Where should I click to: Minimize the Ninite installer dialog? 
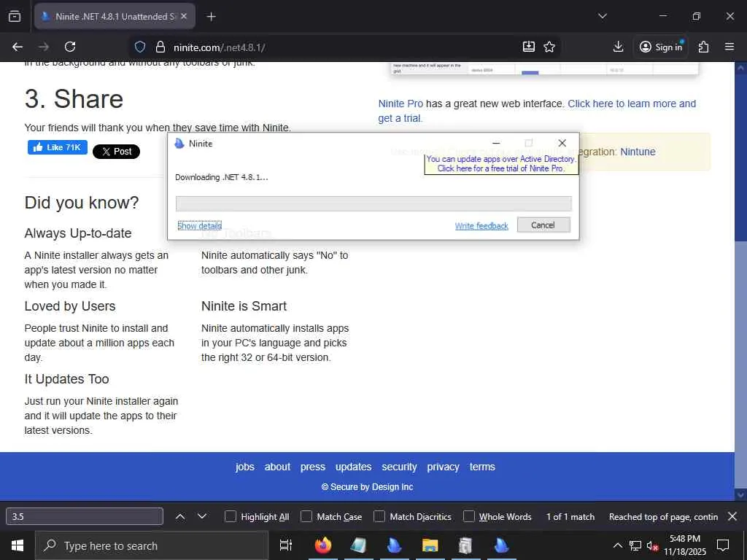496,143
